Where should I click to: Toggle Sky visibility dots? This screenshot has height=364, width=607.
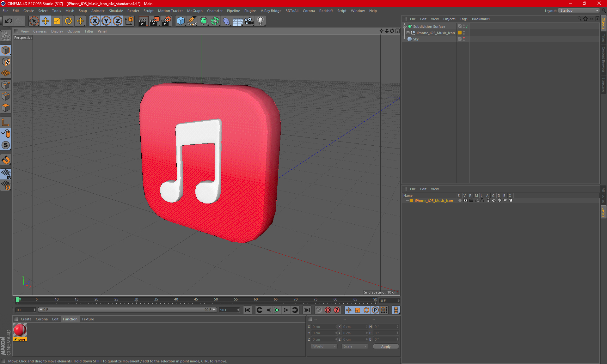pyautogui.click(x=464, y=39)
